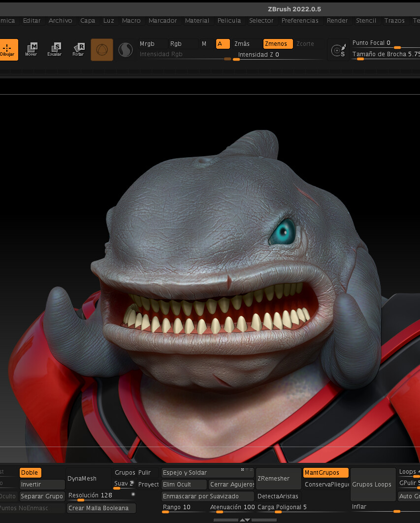Image resolution: width=420 pixels, height=523 pixels.
Task: Open the Editar menu
Action: (32, 21)
